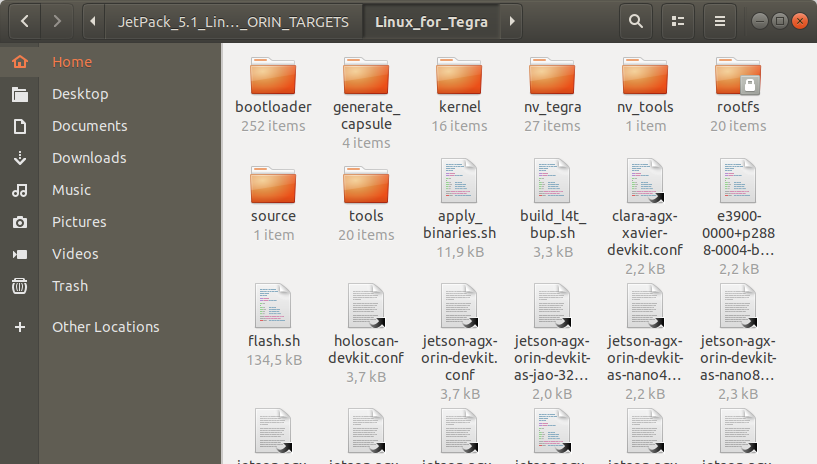Select the nv_tegra folder icon
The image size is (817, 464).
tap(552, 76)
